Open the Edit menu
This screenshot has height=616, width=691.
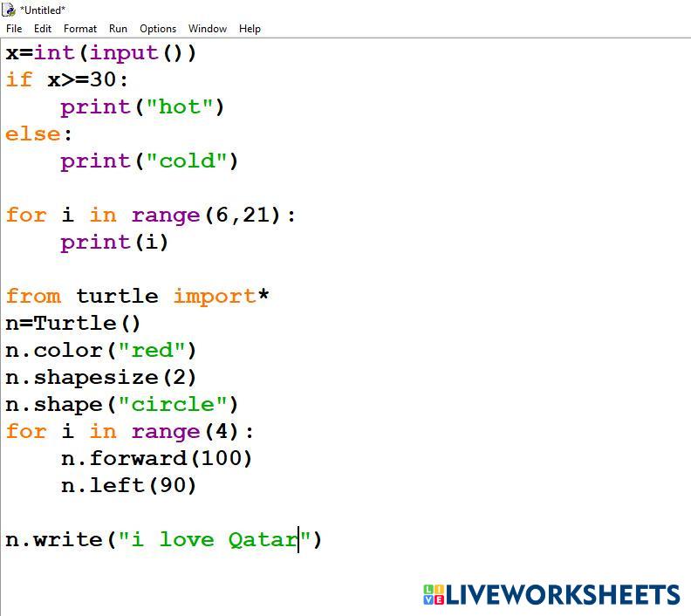[43, 29]
